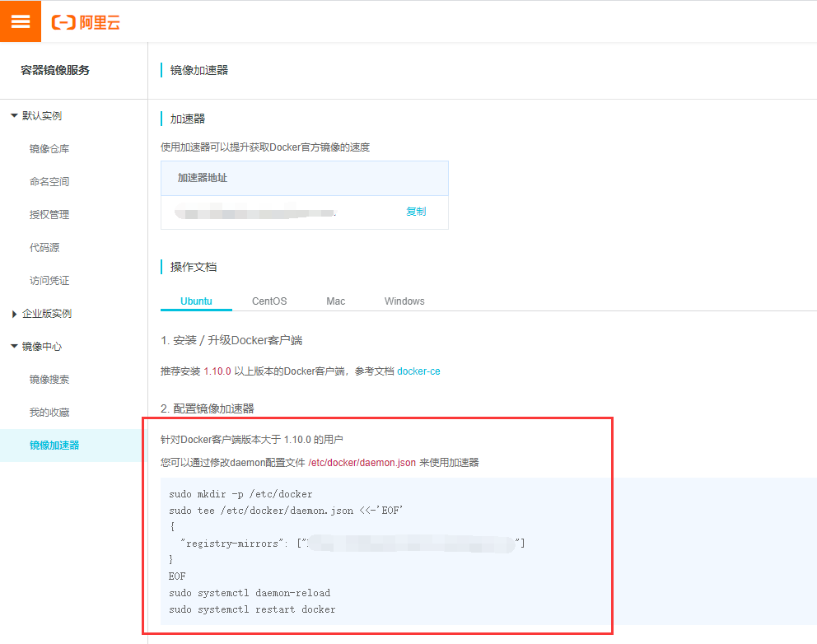This screenshot has height=644, width=817.
Task: Switch to the Mac tab
Action: [335, 301]
